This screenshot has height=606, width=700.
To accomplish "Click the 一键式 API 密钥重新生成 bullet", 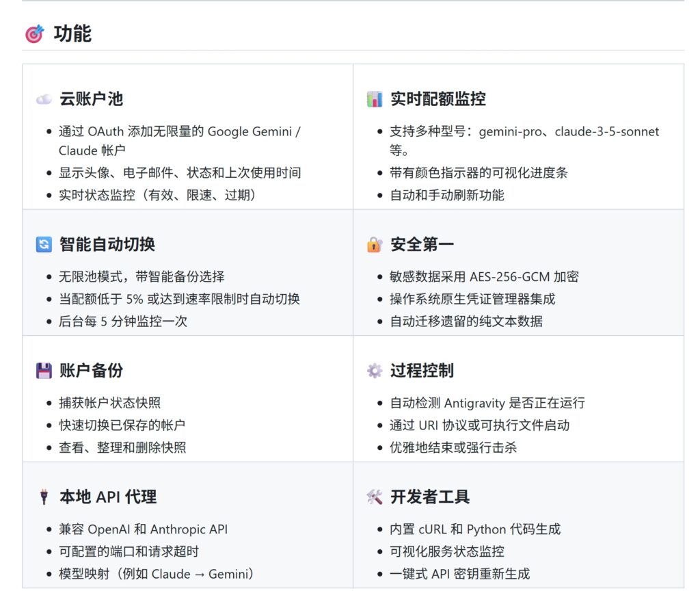I will (x=459, y=574).
